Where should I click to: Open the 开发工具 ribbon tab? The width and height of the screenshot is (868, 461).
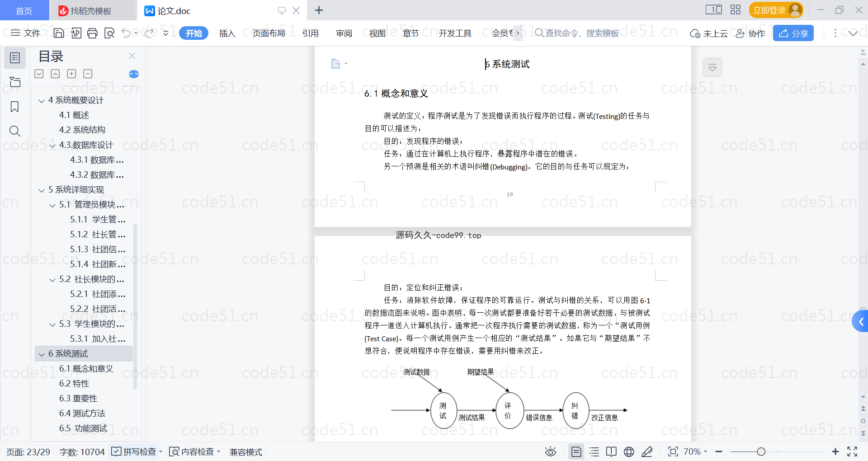455,33
